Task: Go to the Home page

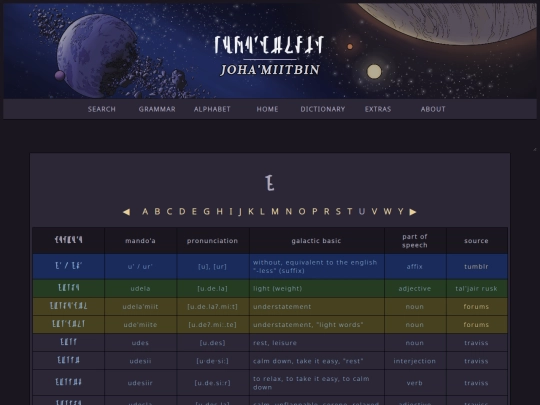Action: click(x=267, y=109)
